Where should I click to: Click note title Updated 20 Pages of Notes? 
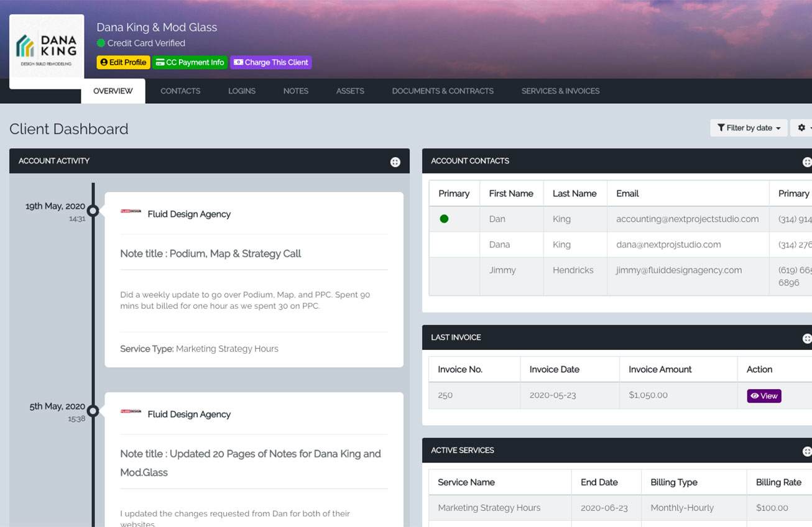point(251,463)
